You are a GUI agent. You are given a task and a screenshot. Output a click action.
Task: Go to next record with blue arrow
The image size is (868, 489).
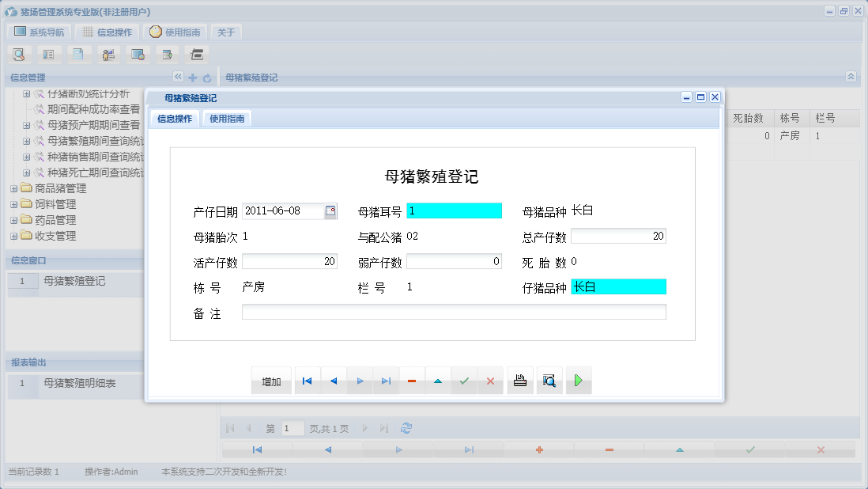(x=359, y=381)
